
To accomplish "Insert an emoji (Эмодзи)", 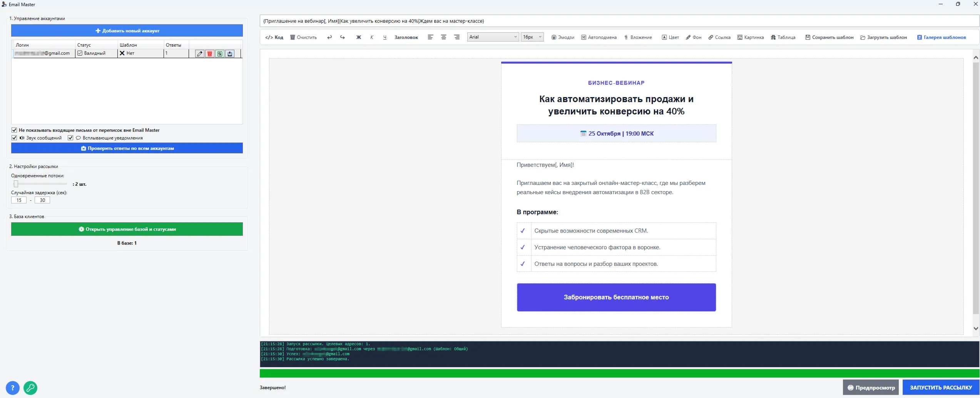I will [563, 37].
